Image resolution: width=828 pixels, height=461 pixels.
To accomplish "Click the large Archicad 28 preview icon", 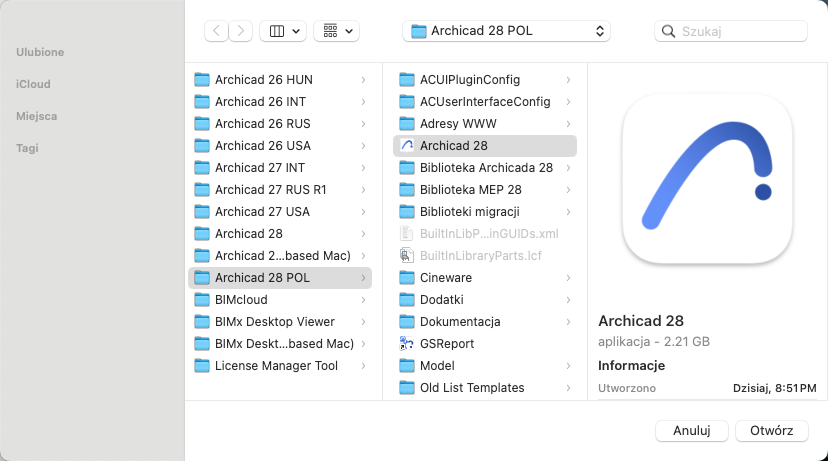I will (x=707, y=179).
